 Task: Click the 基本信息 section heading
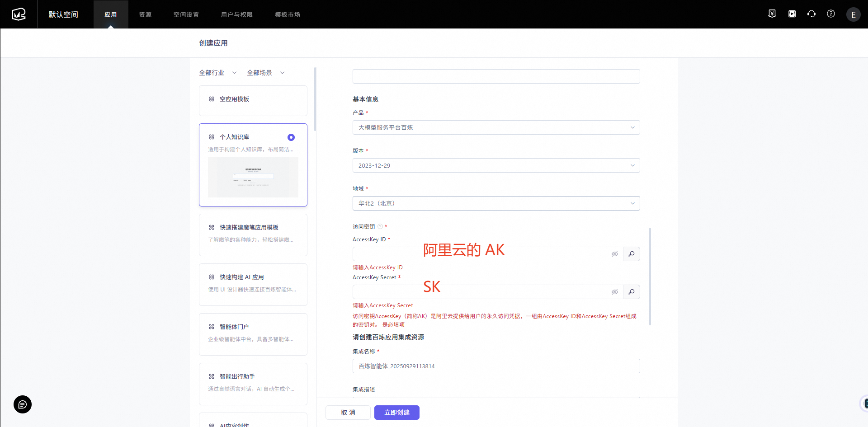[x=365, y=99]
